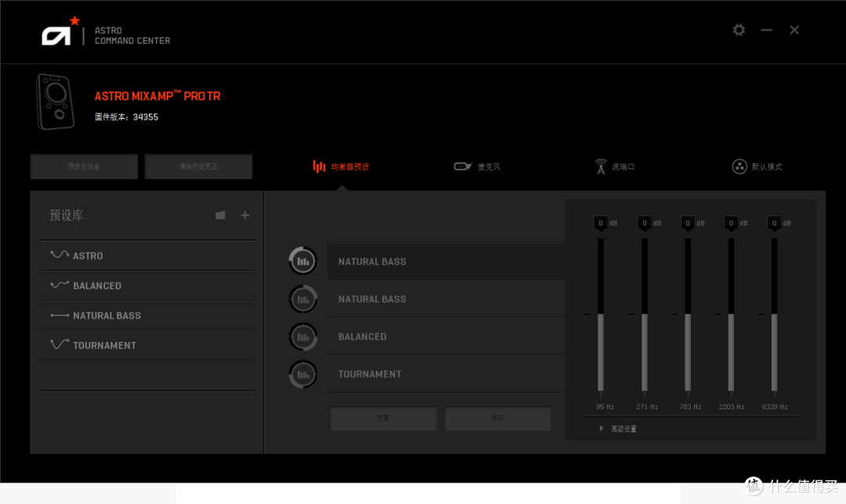Select the second NATURAL BASS slot row
The height and width of the screenshot is (504, 846).
point(446,299)
